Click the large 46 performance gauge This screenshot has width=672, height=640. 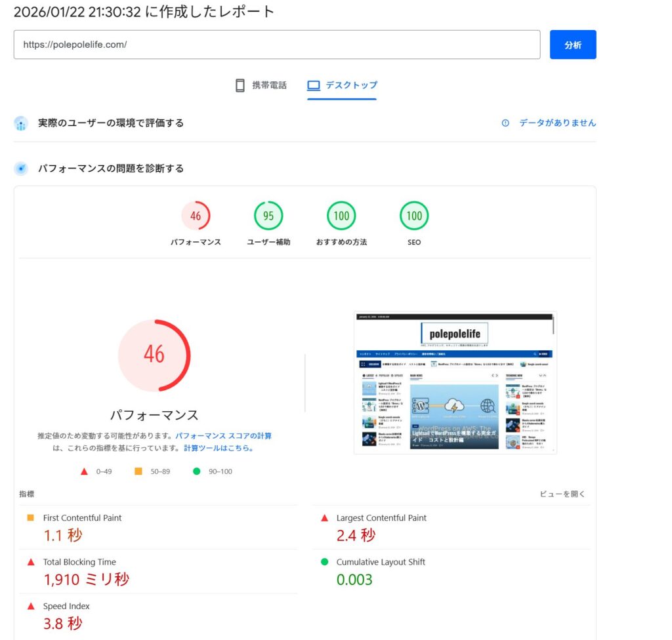154,355
